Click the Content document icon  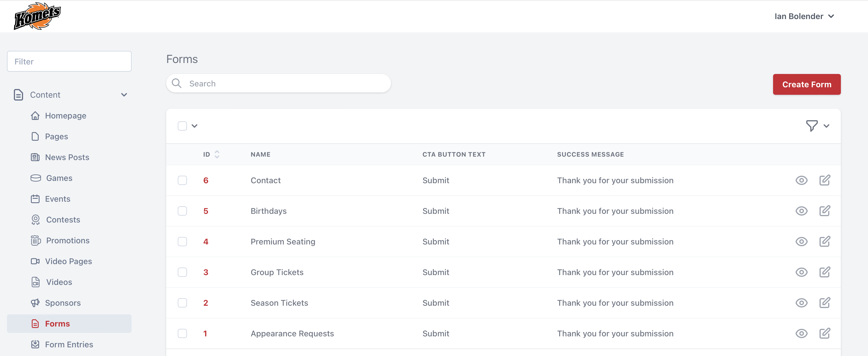click(x=18, y=95)
